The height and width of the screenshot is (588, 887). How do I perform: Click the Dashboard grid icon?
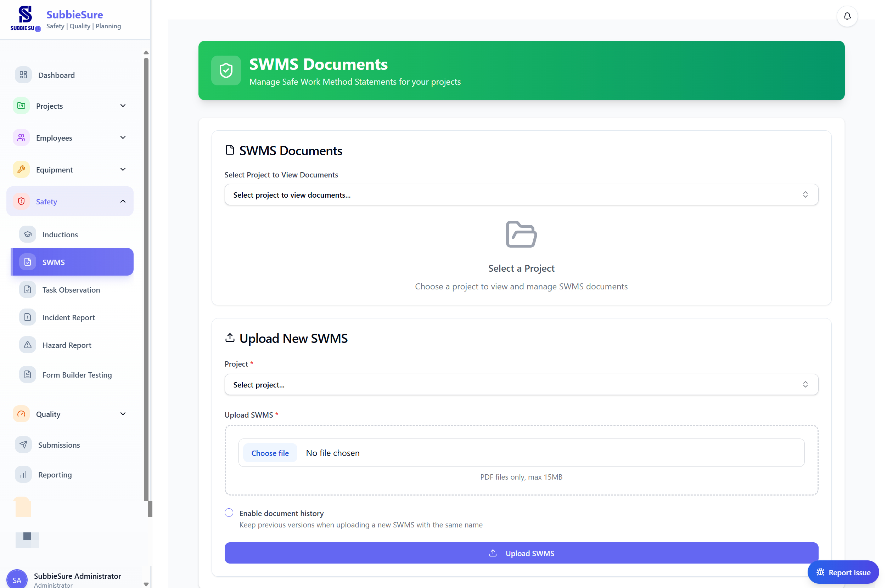23,75
